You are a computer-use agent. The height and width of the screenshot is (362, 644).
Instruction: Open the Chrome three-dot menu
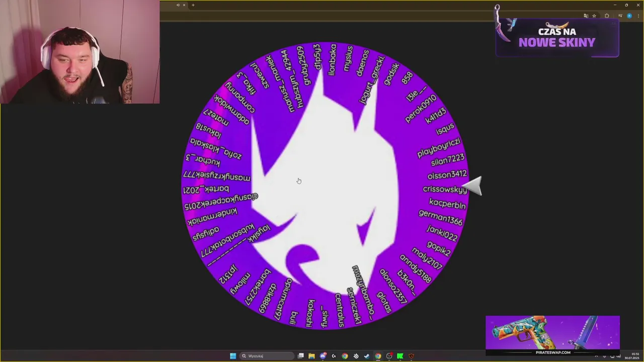(x=638, y=16)
